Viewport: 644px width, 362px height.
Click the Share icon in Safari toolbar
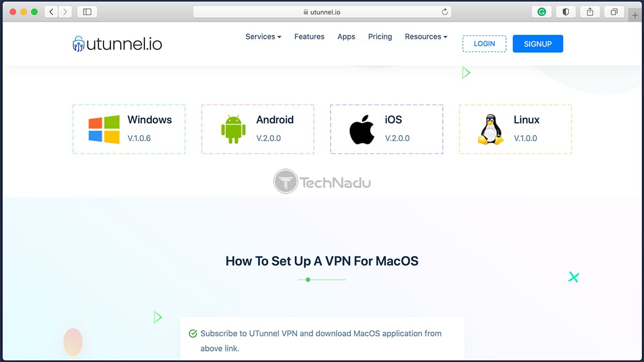coord(590,11)
